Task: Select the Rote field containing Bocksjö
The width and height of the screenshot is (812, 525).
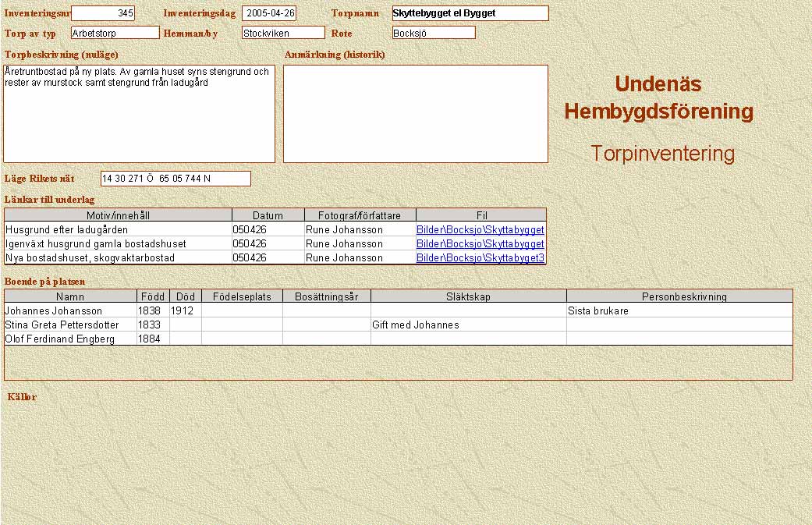Action: 434,33
